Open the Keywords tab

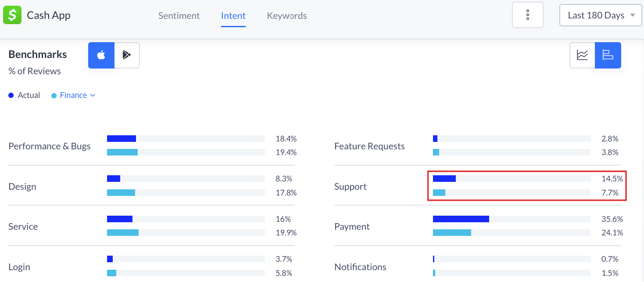click(287, 16)
